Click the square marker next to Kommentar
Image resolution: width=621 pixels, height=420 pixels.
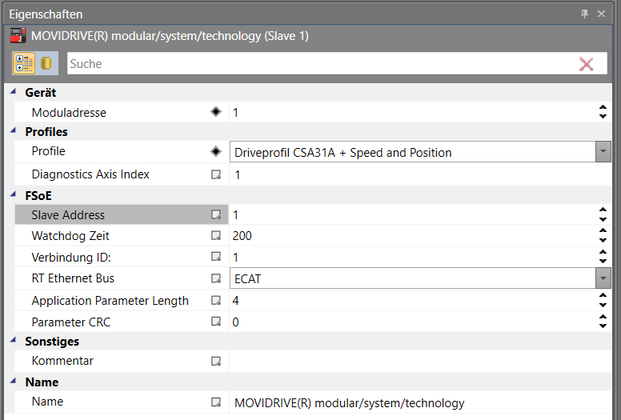pyautogui.click(x=215, y=361)
